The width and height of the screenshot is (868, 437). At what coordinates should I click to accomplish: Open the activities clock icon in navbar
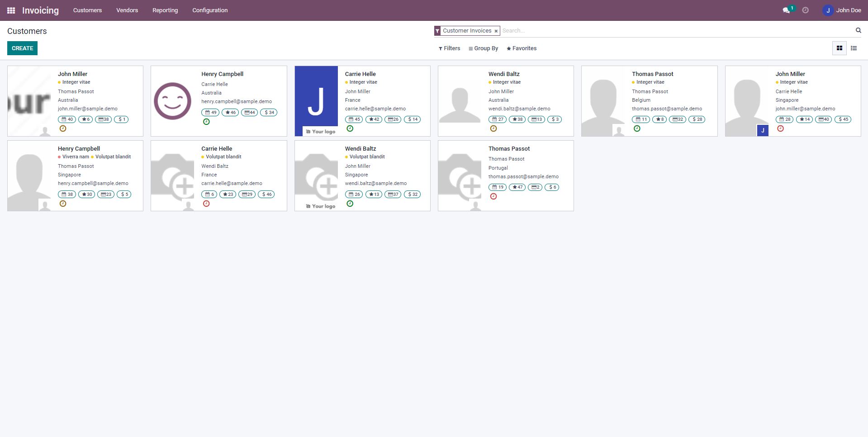coord(805,10)
